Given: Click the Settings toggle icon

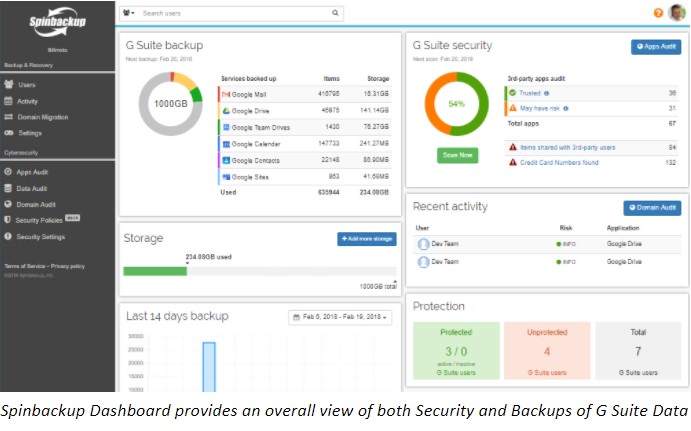Looking at the screenshot, I should coord(9,133).
